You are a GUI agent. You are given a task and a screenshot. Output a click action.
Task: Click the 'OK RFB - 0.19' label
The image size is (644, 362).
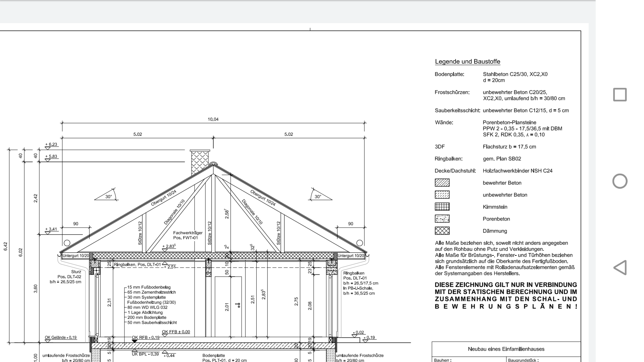pos(146,338)
